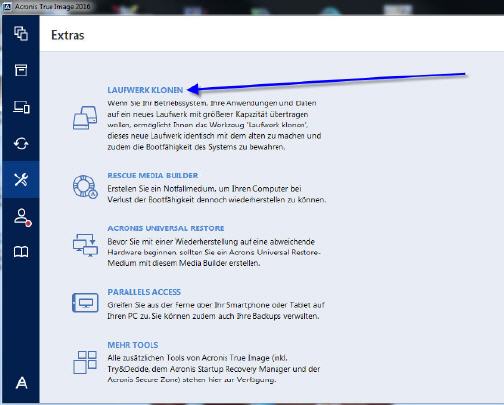This screenshot has height=405, width=504.
Task: Click the description starting 'Erstellen Sie ein Notfallmedium'
Action: [216, 194]
